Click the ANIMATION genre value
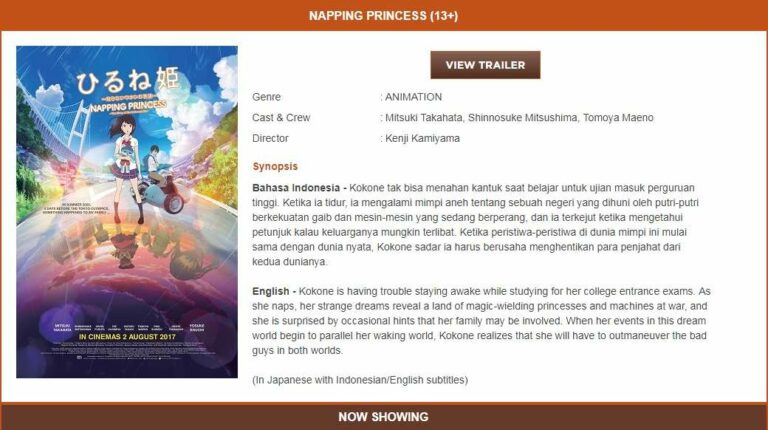The image size is (768, 430). point(413,97)
